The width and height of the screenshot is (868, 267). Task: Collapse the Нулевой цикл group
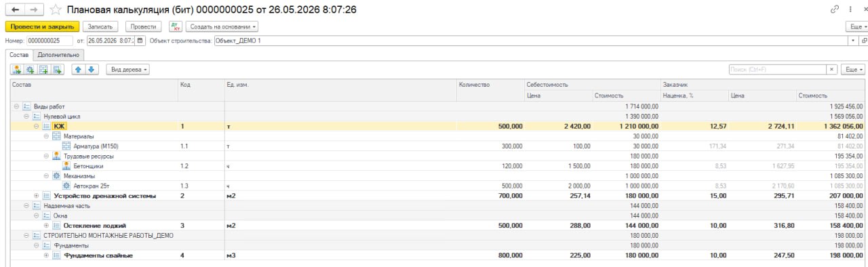coord(26,117)
